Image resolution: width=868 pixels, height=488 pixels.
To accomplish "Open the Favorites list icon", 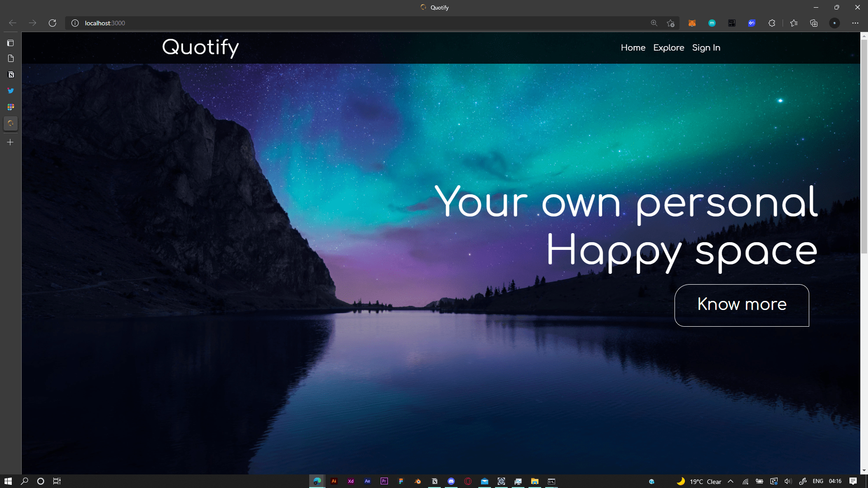I will [x=794, y=23].
